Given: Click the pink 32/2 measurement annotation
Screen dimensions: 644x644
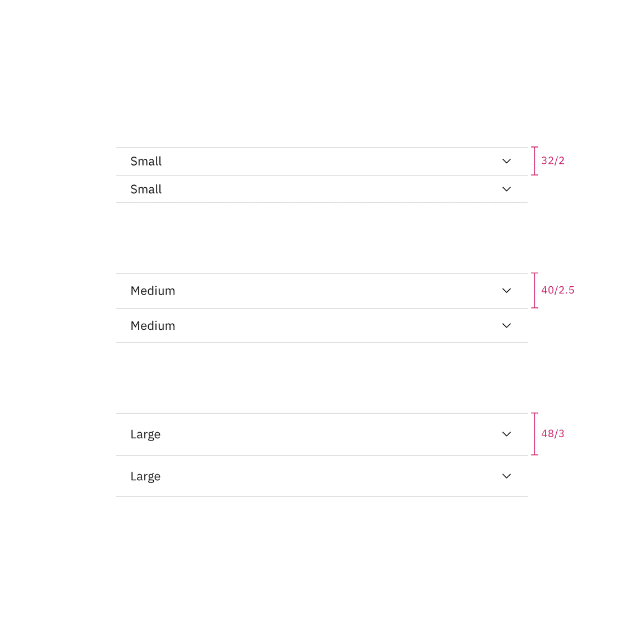Looking at the screenshot, I should [x=552, y=160].
